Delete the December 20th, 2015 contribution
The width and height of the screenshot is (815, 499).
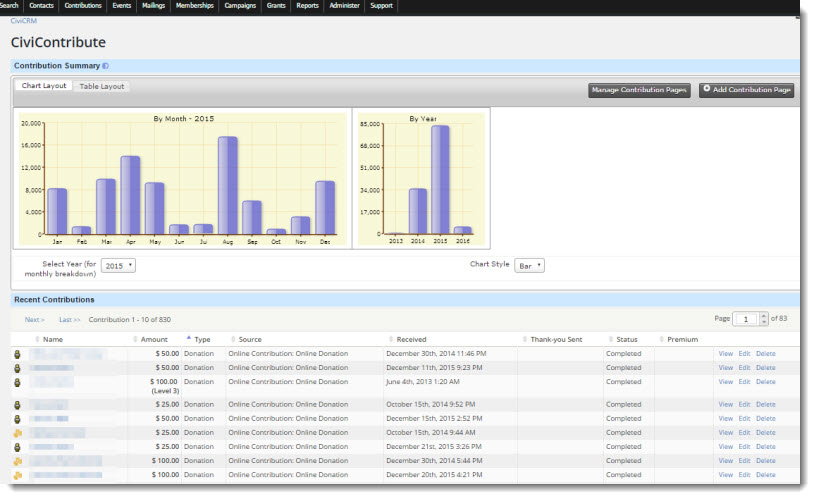[766, 475]
